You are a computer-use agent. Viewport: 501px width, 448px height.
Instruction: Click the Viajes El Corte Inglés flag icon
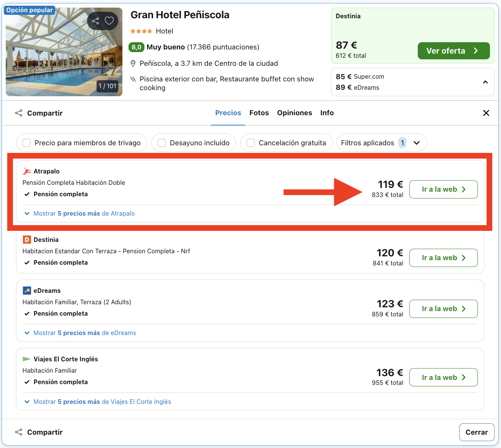pos(27,359)
